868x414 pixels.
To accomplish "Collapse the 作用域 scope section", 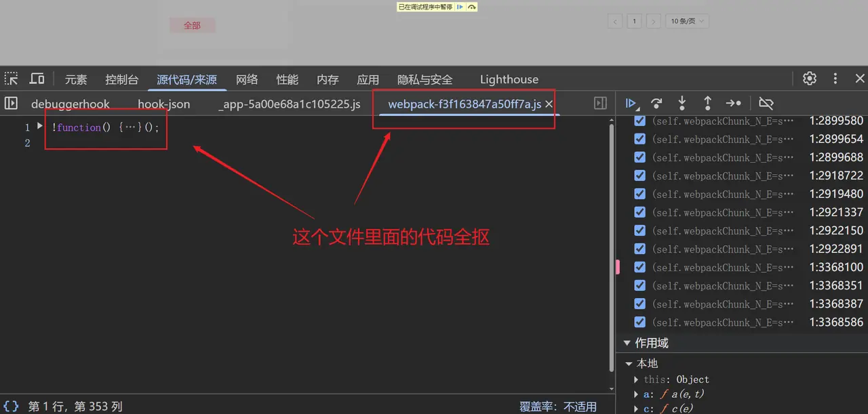I will click(627, 343).
